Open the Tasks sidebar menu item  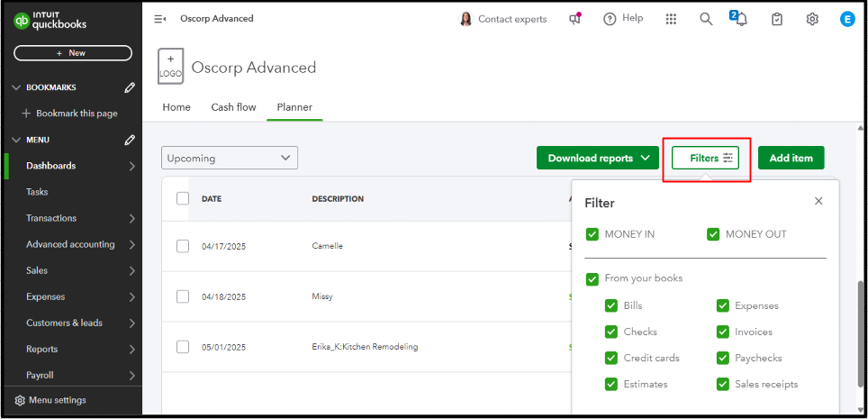tap(37, 192)
